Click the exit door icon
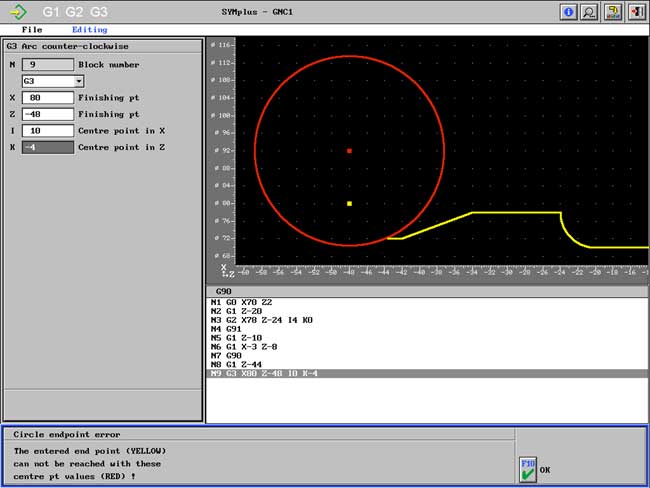 636,12
